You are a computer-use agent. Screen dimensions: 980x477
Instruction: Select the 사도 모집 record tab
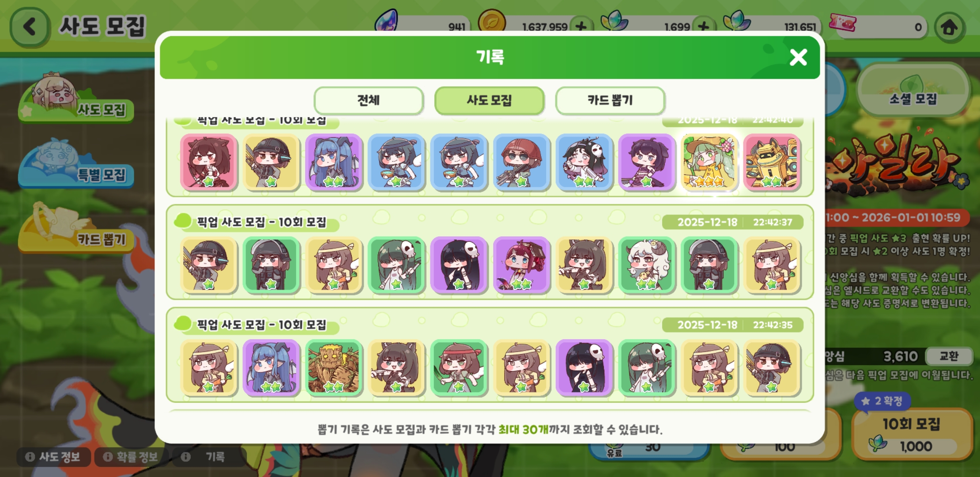[x=489, y=101]
